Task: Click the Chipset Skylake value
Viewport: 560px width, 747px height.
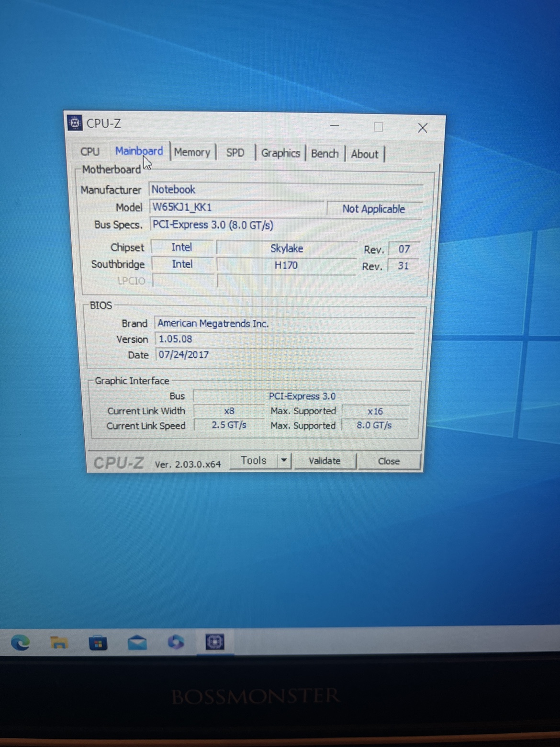Action: 287,248
